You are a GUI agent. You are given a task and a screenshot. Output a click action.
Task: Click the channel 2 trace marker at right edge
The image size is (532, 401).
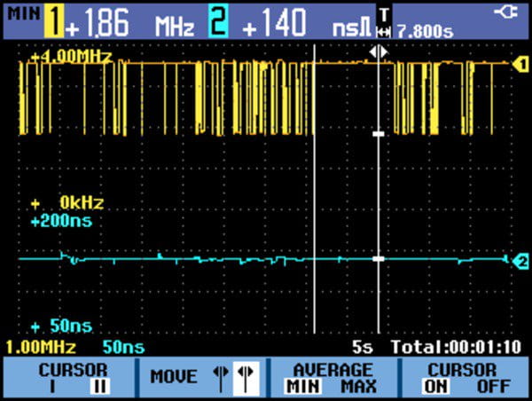pos(520,262)
